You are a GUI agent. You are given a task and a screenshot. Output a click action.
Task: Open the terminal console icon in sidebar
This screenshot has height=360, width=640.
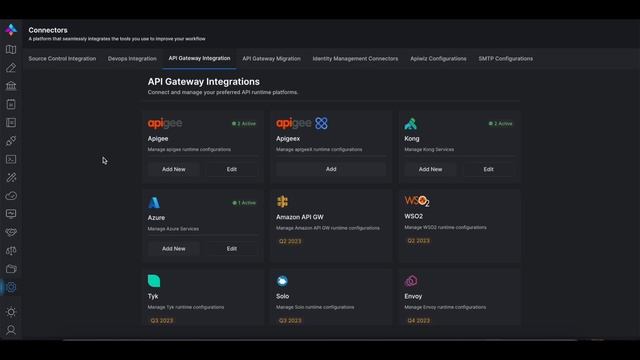point(11,159)
